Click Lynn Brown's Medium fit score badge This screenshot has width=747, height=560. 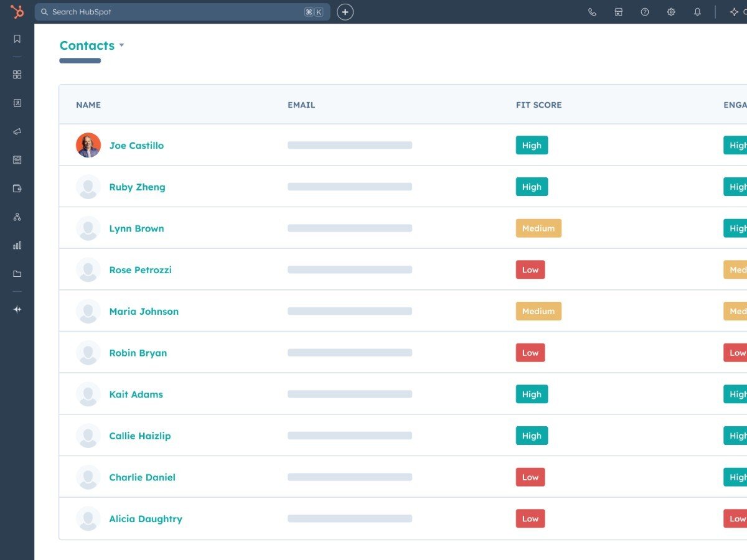point(538,228)
